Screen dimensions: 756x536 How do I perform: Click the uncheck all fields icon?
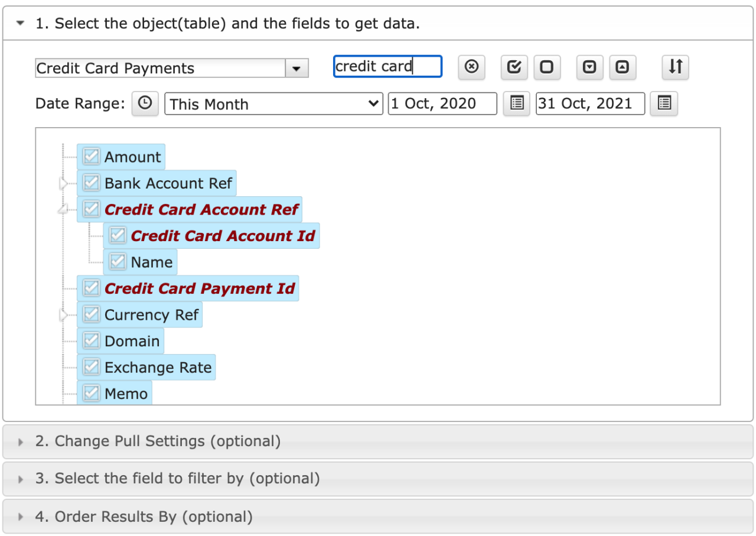click(547, 67)
